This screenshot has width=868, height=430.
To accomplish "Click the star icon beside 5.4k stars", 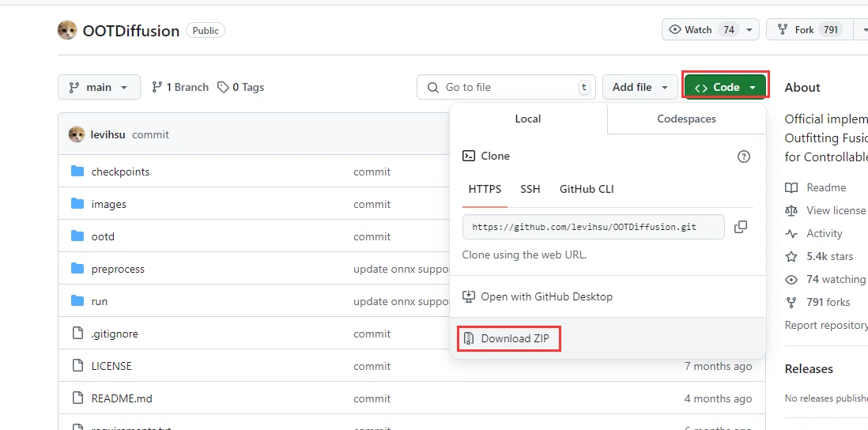I will [791, 256].
